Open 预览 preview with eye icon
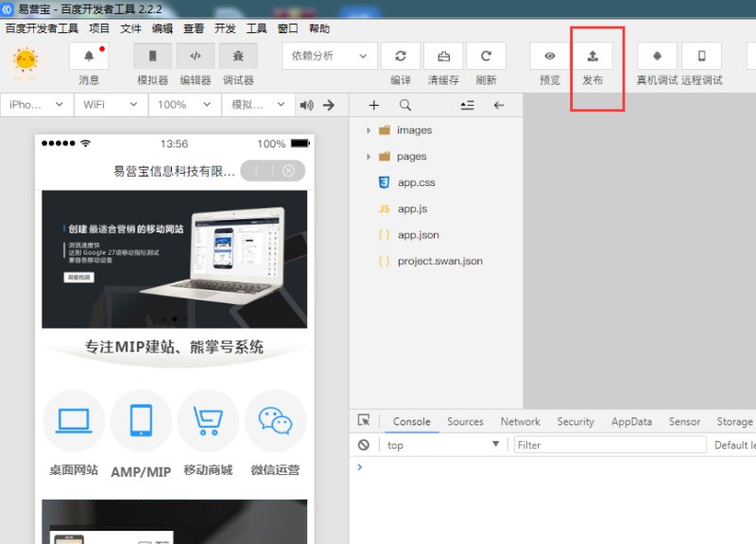The image size is (756, 544). [549, 57]
